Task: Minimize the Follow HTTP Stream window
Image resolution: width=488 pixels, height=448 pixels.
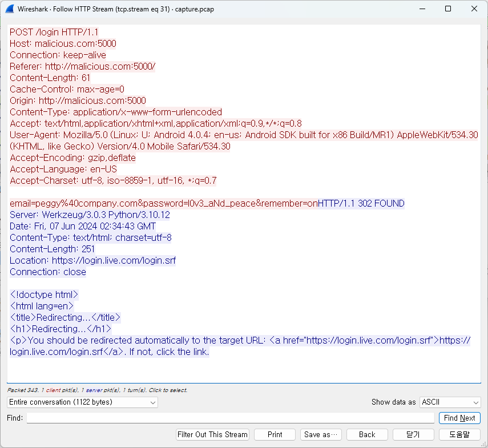Action: pyautogui.click(x=422, y=9)
